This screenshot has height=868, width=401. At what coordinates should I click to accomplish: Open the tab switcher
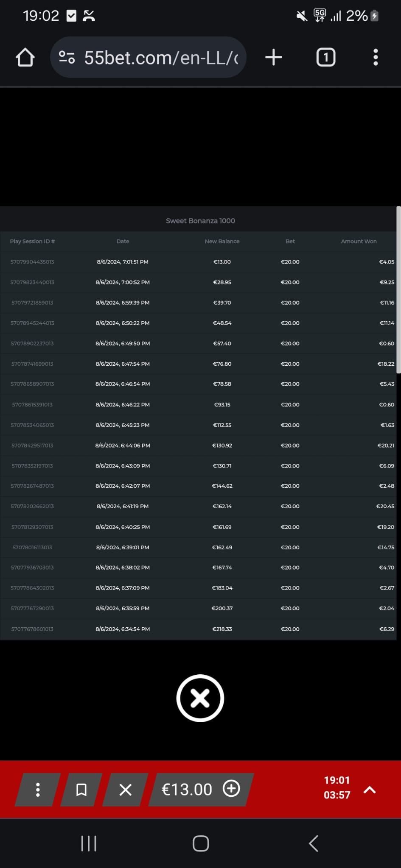tap(325, 57)
